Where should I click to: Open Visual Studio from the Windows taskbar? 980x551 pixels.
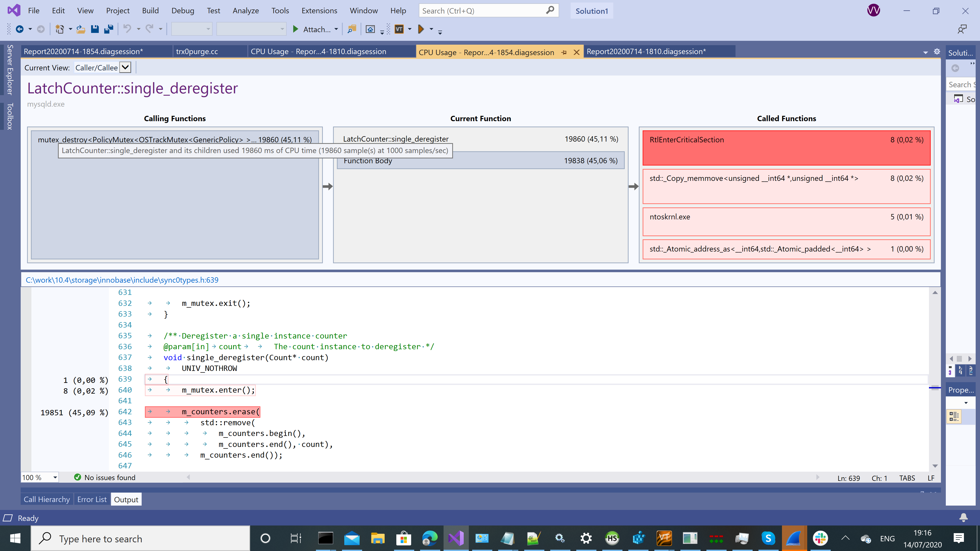point(455,538)
